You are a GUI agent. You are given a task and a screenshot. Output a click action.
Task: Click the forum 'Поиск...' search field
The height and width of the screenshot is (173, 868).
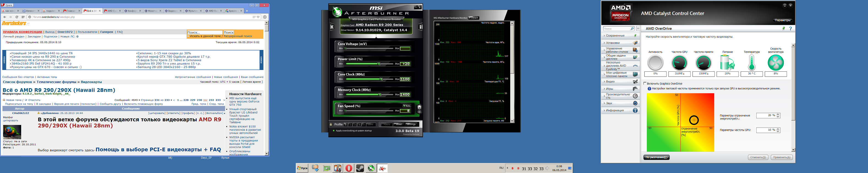click(x=205, y=32)
